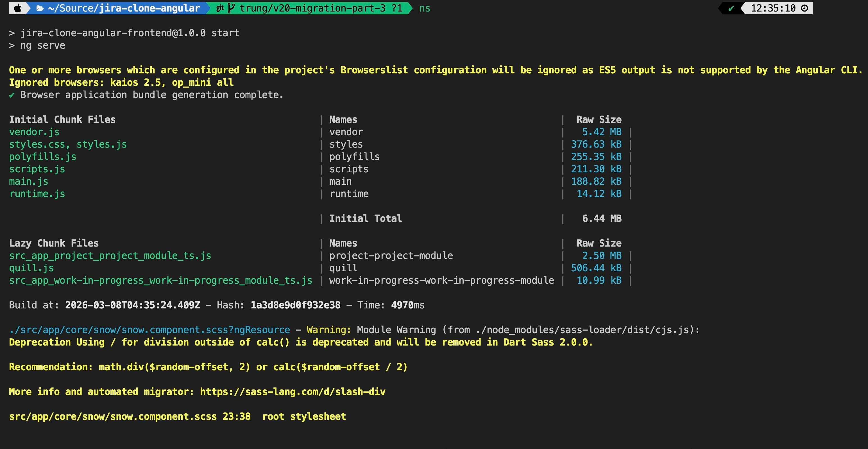
Task: Click the bundle generation complete checkmark
Action: pyautogui.click(x=12, y=95)
